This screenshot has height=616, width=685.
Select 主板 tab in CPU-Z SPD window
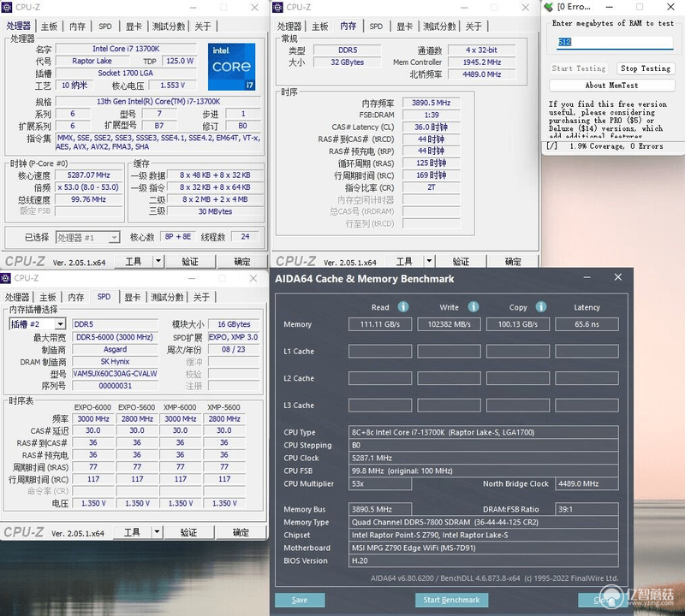(x=48, y=297)
